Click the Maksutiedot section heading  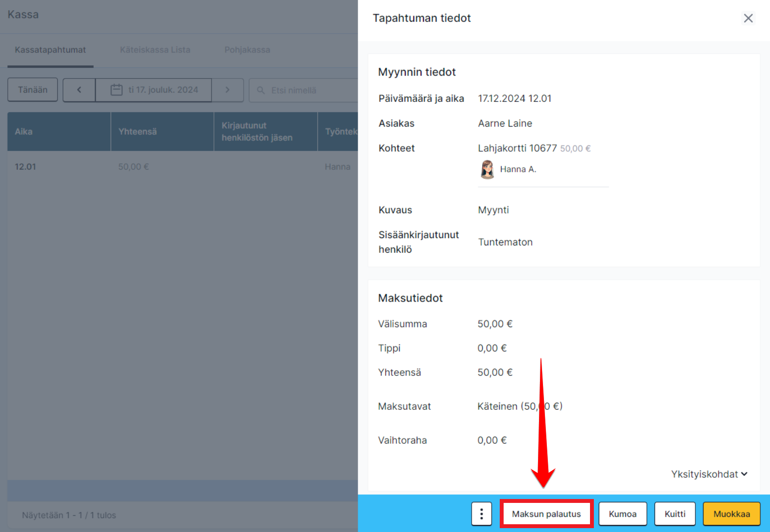coord(410,298)
